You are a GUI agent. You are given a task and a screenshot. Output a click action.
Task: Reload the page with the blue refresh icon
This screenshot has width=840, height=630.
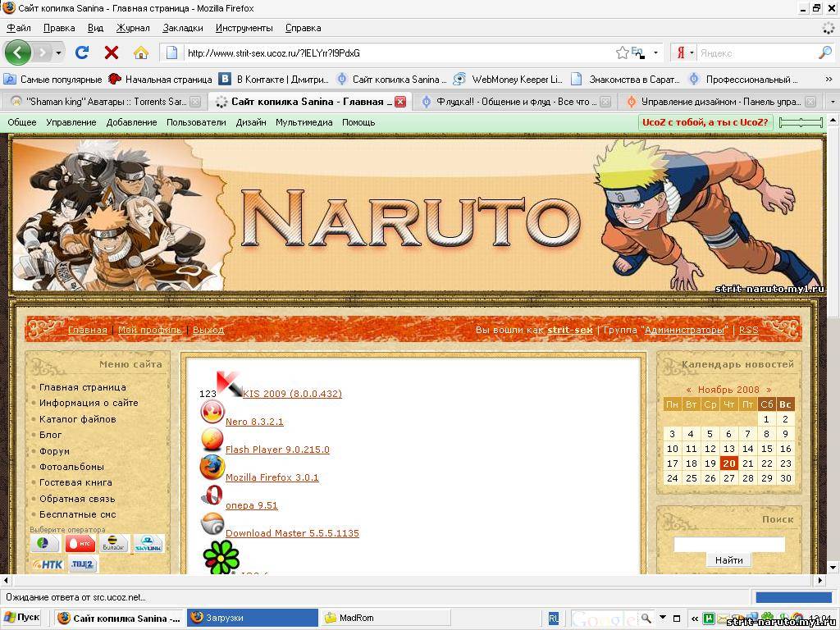(x=82, y=52)
